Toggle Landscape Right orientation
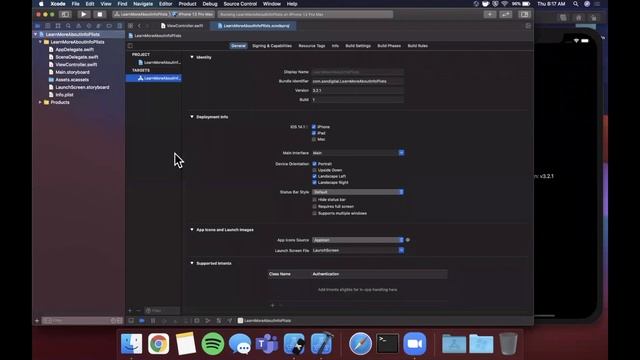Viewport: 640px width, 360px height. pyautogui.click(x=314, y=182)
